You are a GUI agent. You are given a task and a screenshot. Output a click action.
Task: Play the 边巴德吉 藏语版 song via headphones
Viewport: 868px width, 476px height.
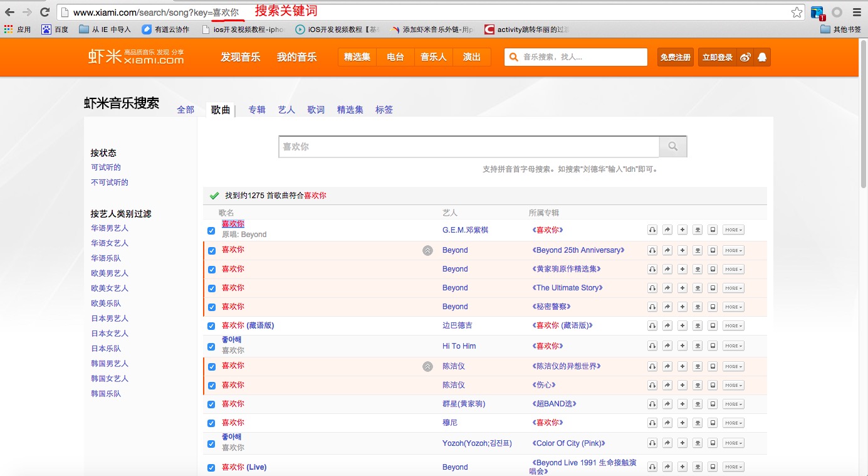[x=652, y=325]
